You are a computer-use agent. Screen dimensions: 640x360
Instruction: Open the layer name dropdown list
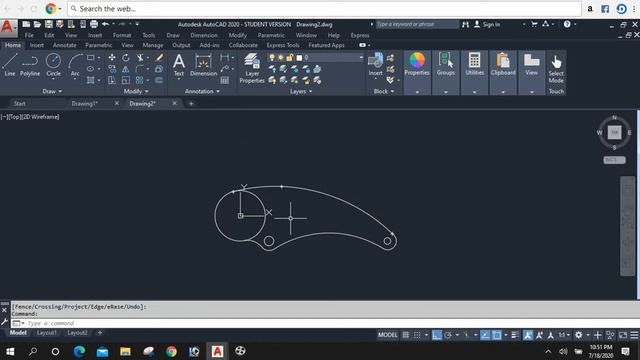tap(361, 58)
